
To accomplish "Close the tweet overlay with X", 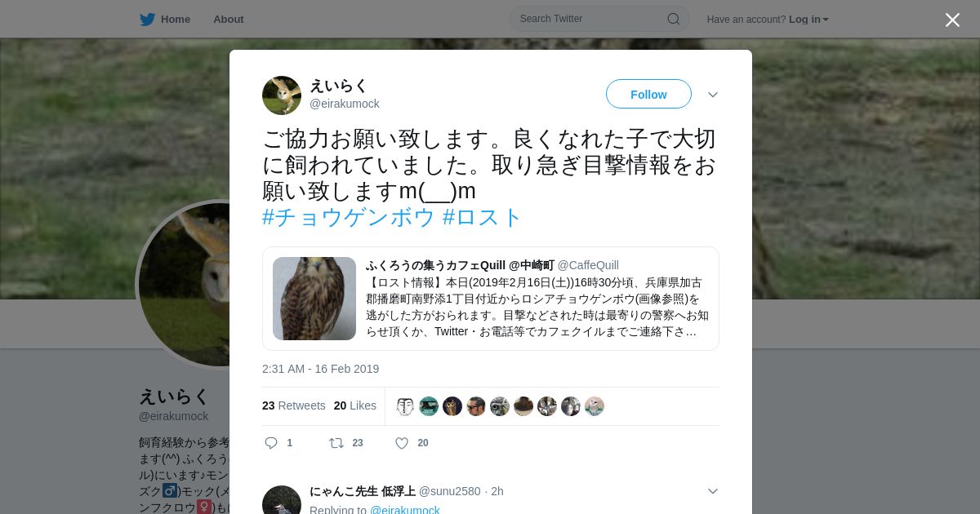I will [952, 20].
